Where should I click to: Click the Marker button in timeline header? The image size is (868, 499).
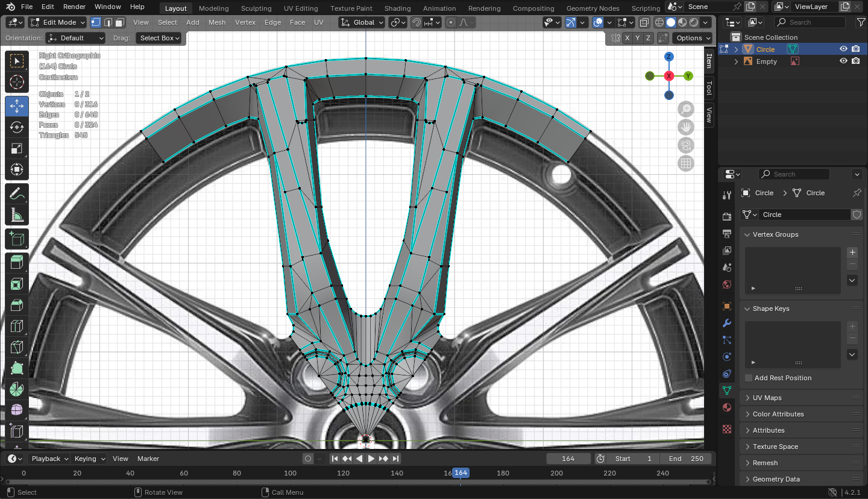pyautogui.click(x=148, y=459)
